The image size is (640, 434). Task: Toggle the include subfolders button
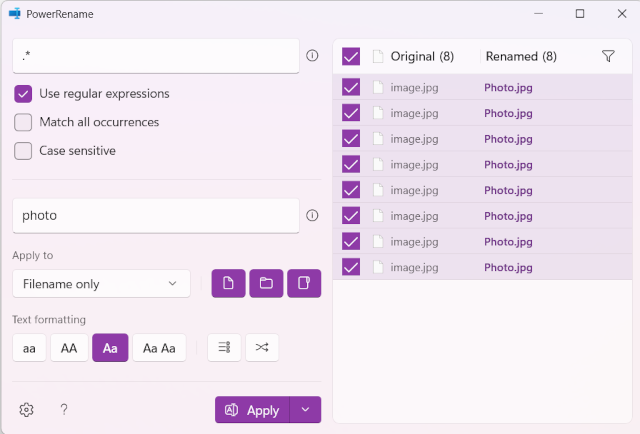[x=304, y=283]
